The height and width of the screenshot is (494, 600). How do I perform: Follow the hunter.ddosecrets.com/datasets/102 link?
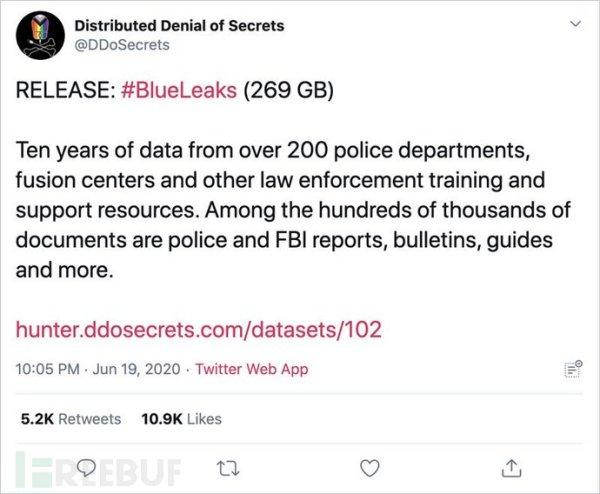199,329
